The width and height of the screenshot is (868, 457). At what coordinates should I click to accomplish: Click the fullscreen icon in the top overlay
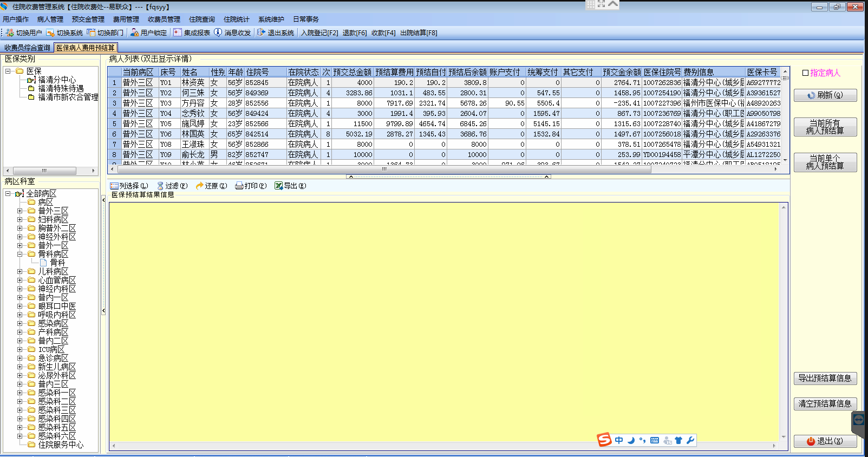[x=602, y=4]
